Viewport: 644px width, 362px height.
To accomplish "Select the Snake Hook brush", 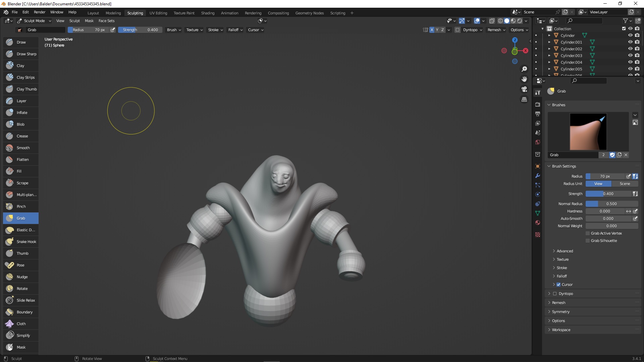I will [21, 242].
